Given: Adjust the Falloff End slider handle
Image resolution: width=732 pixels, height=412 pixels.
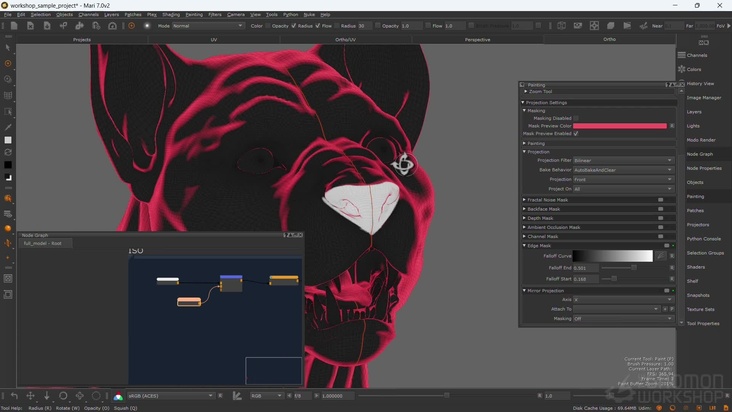Looking at the screenshot, I should click(633, 268).
